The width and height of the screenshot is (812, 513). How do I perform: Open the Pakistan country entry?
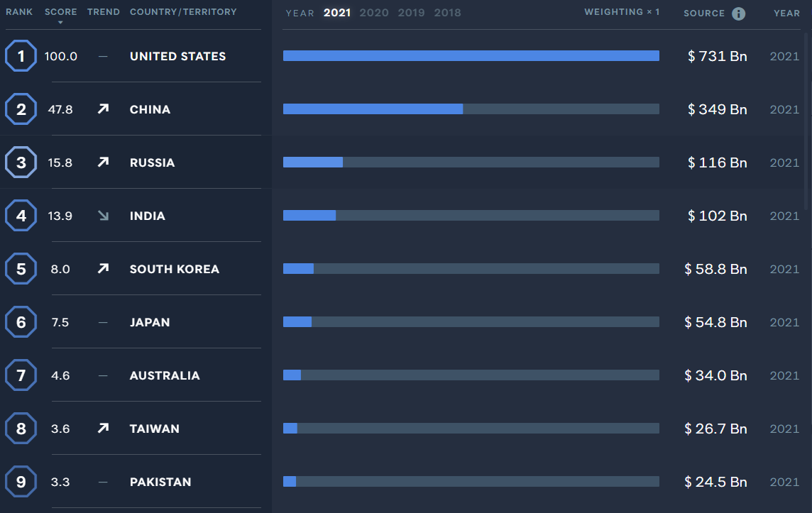(160, 482)
